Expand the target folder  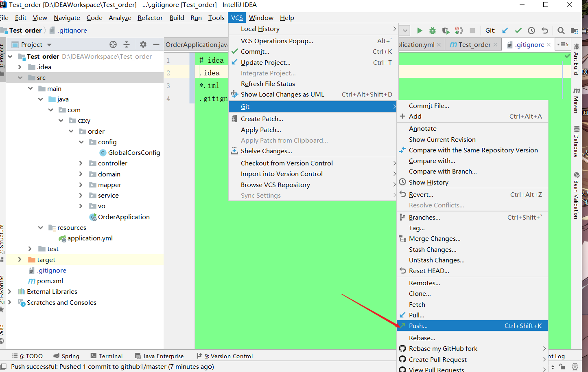20,260
